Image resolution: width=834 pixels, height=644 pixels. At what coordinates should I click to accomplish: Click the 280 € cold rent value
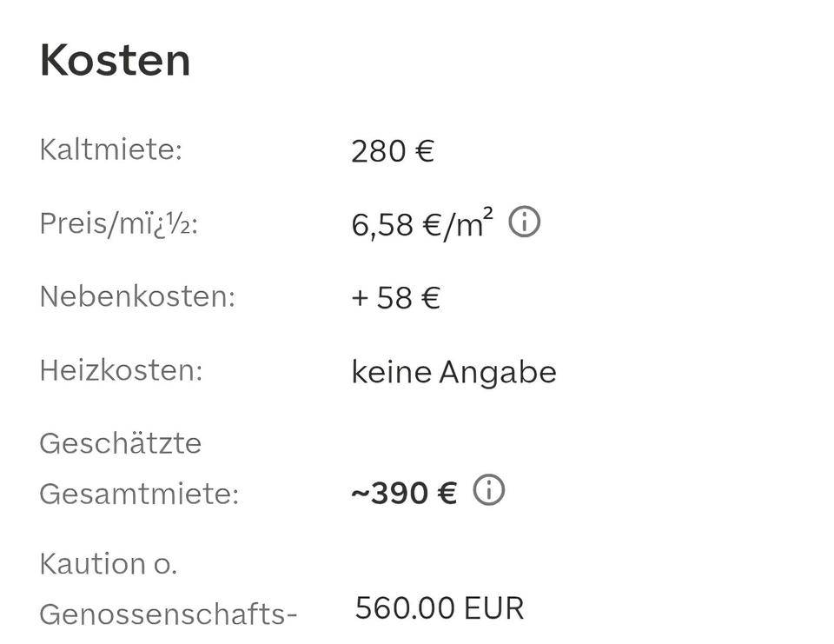[x=392, y=151]
